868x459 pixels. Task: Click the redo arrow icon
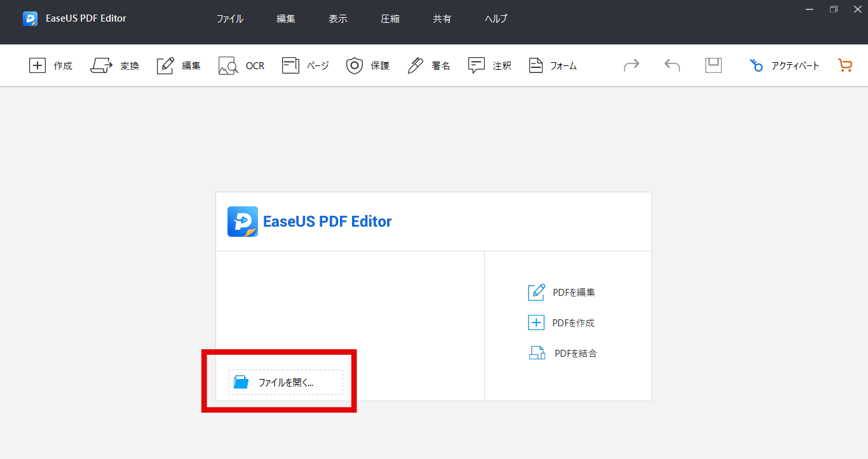click(632, 65)
